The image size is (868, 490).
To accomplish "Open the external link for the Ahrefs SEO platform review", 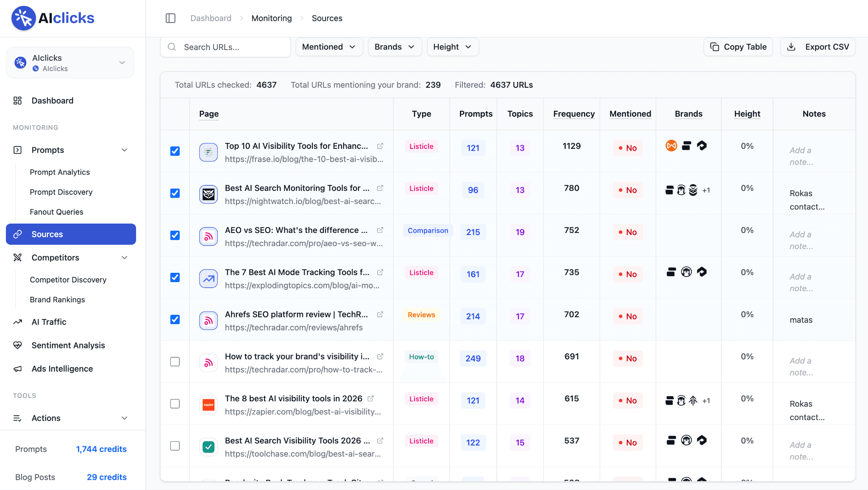I will 380,314.
